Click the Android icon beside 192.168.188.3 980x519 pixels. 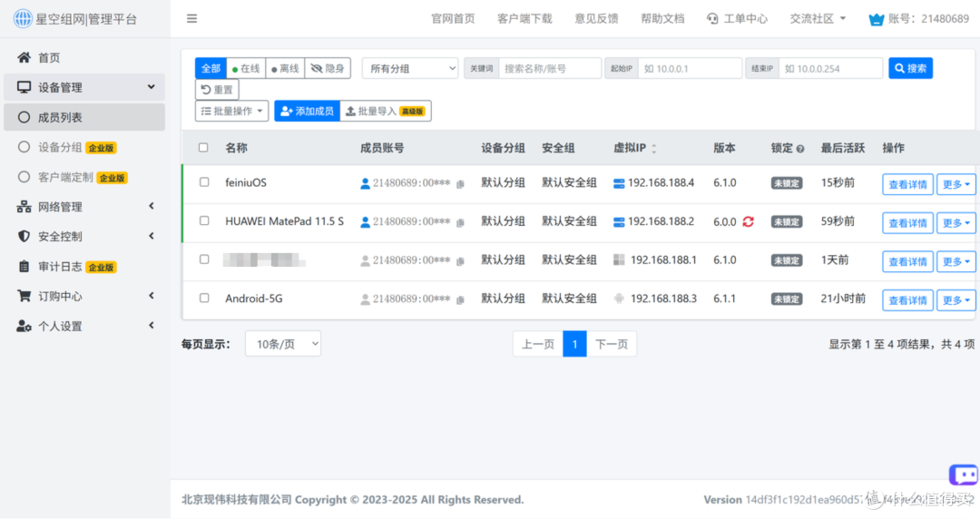click(x=619, y=299)
